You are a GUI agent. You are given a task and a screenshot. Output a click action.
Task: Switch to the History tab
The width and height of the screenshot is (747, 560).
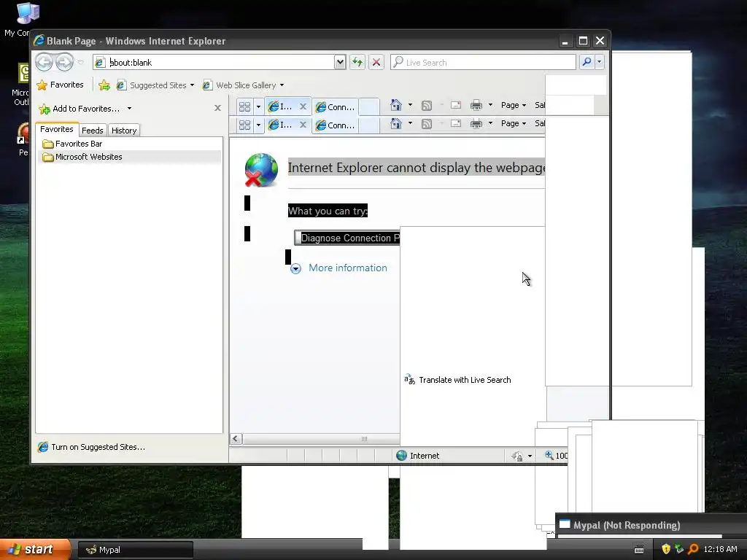(x=124, y=131)
